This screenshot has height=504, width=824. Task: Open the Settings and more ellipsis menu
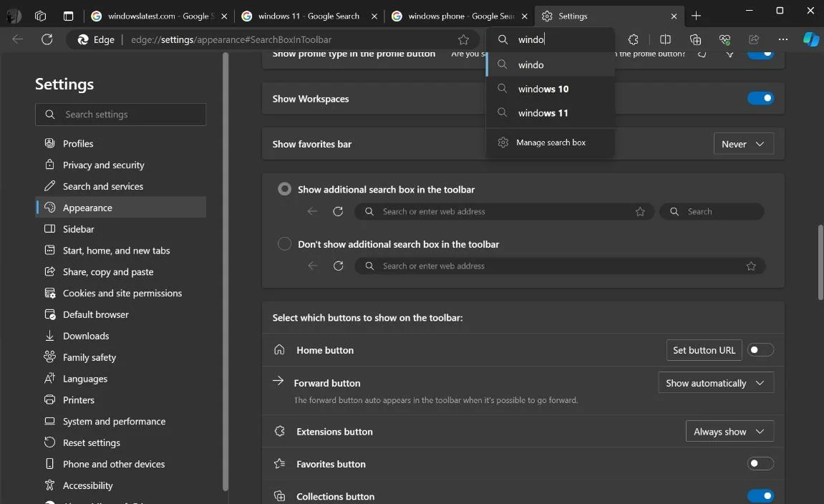point(783,39)
